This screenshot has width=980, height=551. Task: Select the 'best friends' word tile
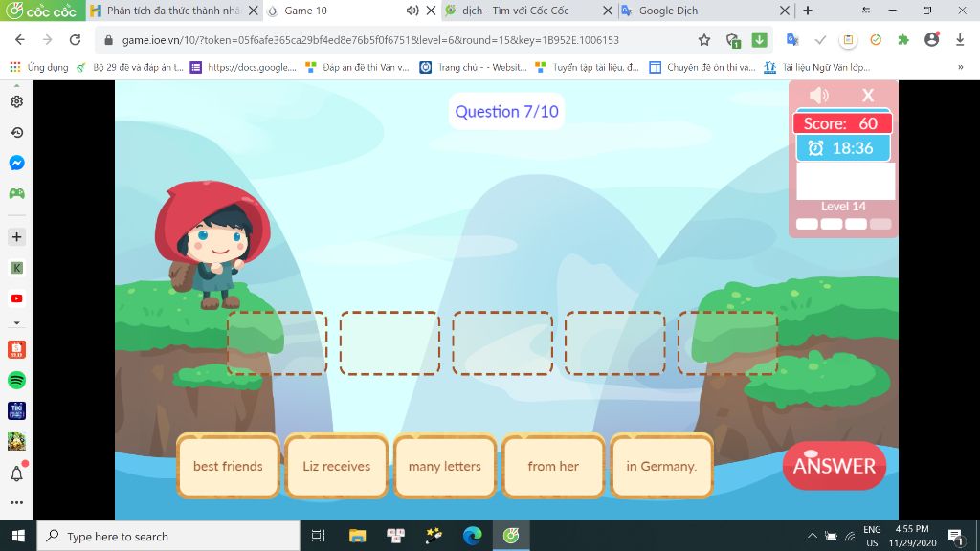(x=228, y=466)
